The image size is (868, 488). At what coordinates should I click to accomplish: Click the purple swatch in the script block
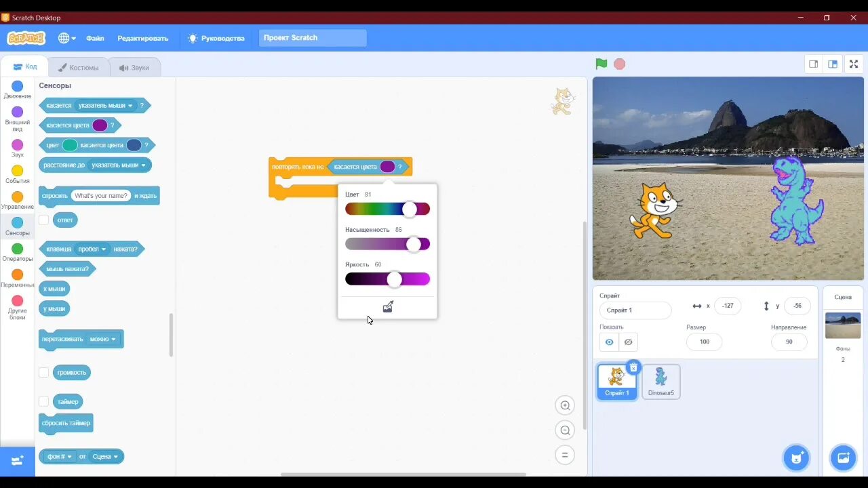[387, 167]
